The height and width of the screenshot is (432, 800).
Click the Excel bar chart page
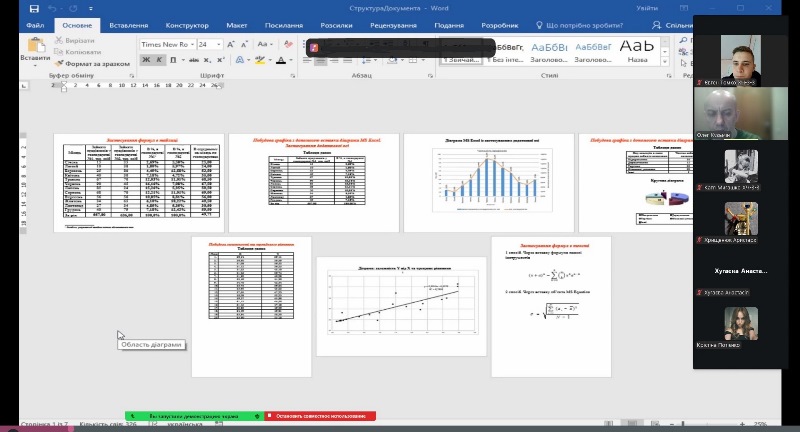[489, 183]
